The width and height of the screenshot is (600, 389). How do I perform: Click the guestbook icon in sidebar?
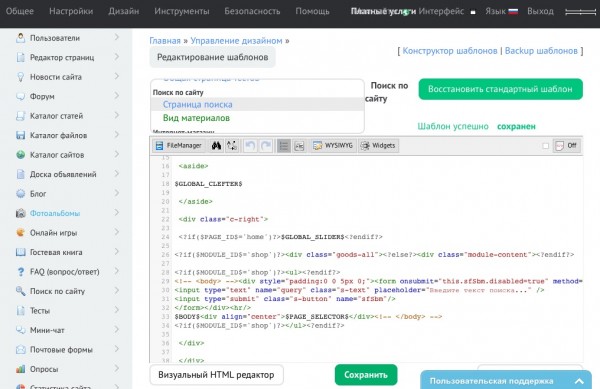coord(21,252)
